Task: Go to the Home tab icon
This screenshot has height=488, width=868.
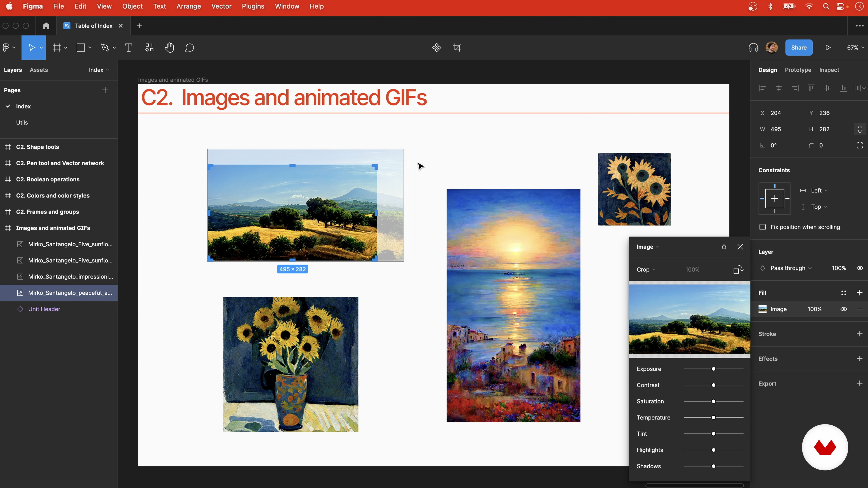Action: (x=46, y=26)
